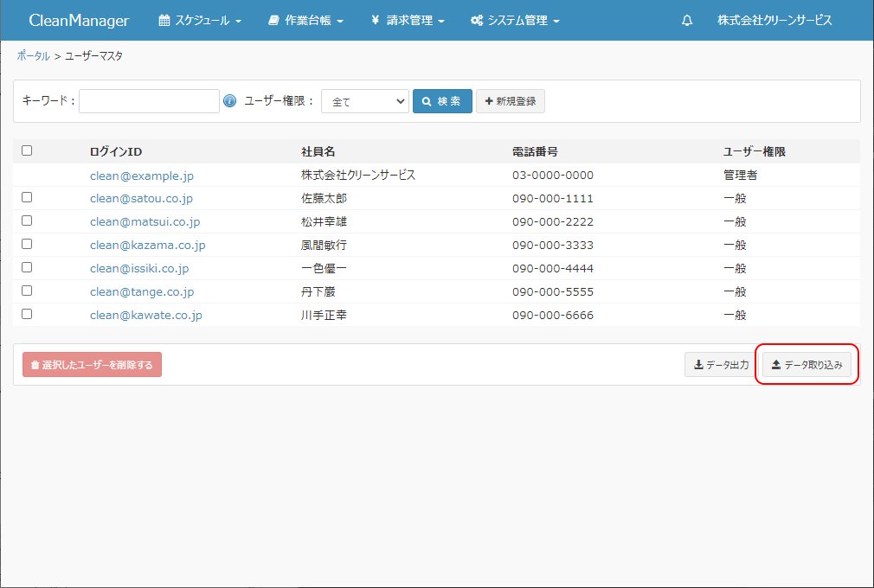
Task: Open the ユーザー権限 dropdown
Action: [x=364, y=101]
